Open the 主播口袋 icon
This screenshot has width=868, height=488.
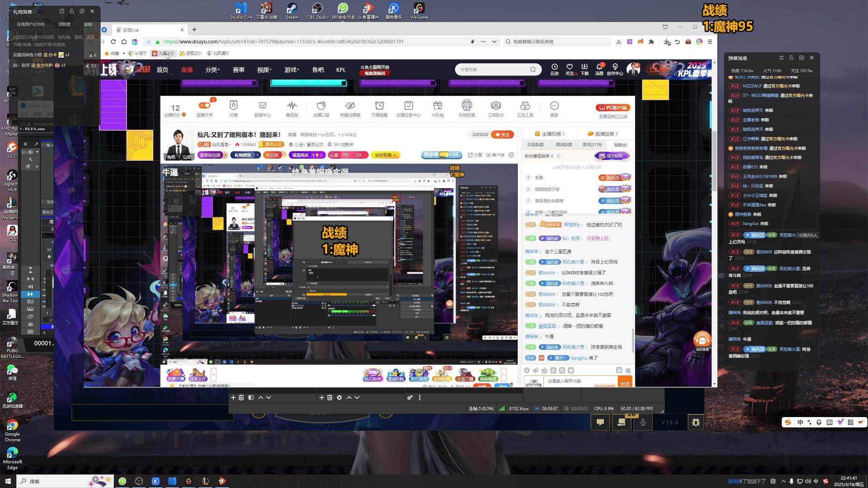tap(321, 108)
